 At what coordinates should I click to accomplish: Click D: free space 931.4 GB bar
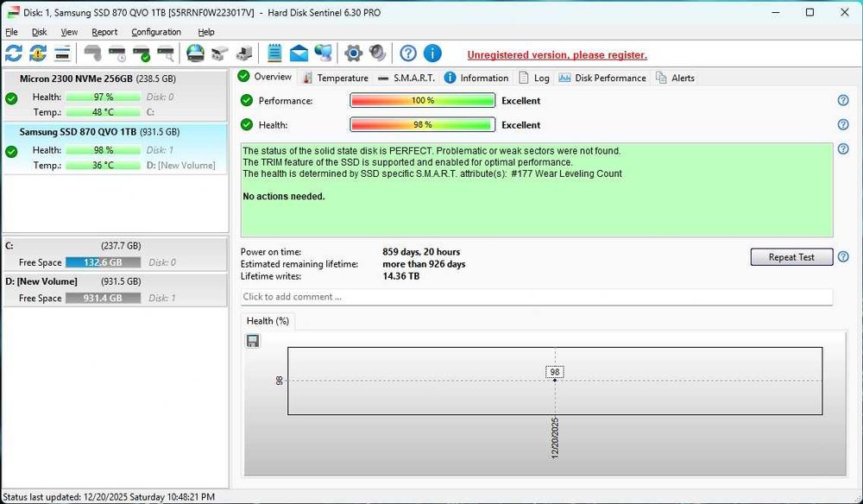pos(103,298)
